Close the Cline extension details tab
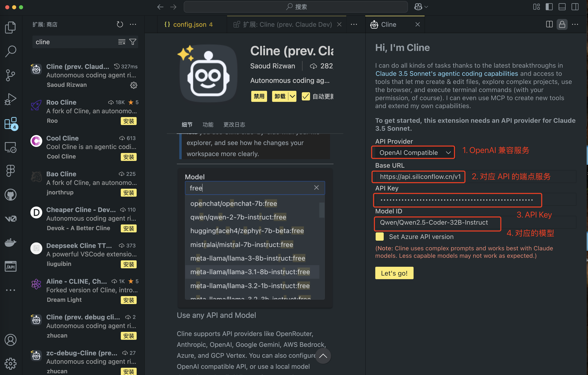Viewport: 588px width, 375px height. tap(339, 24)
